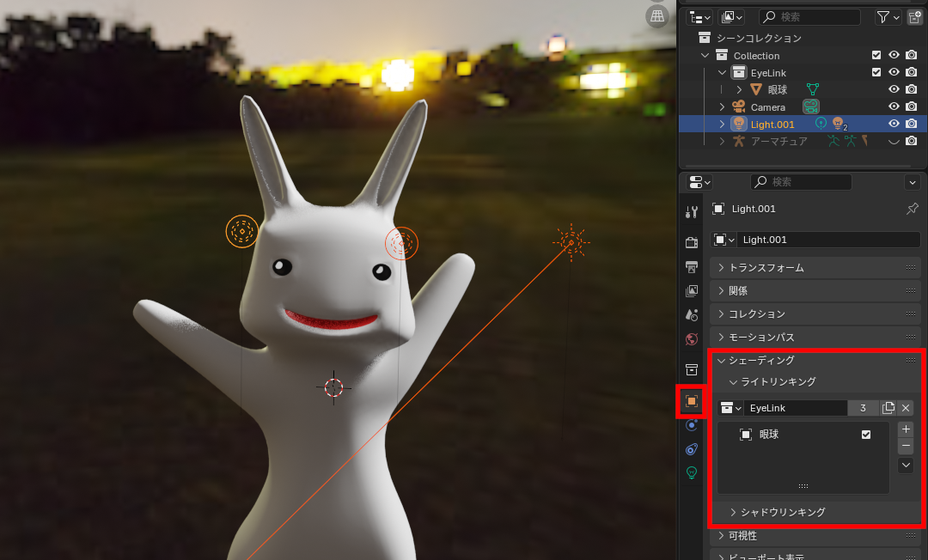This screenshot has width=928, height=560.
Task: Open the properties editor type dropdown
Action: pos(699,181)
